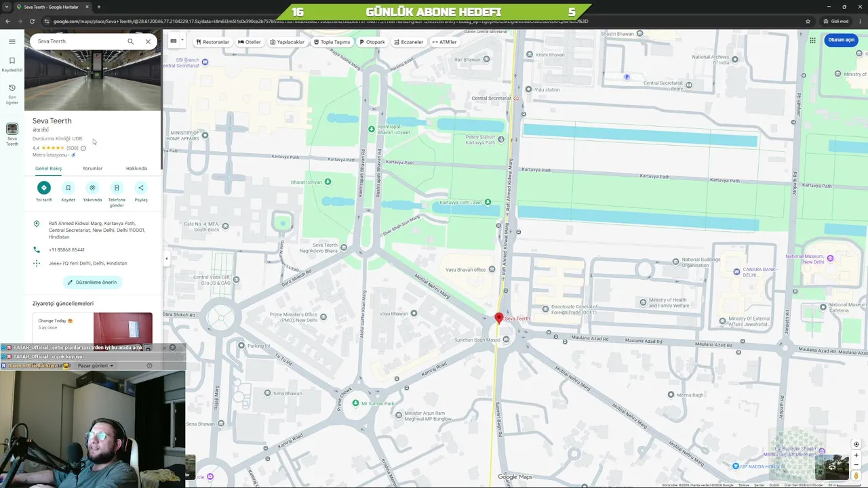Select the JP Nadda House marker

coord(736,466)
